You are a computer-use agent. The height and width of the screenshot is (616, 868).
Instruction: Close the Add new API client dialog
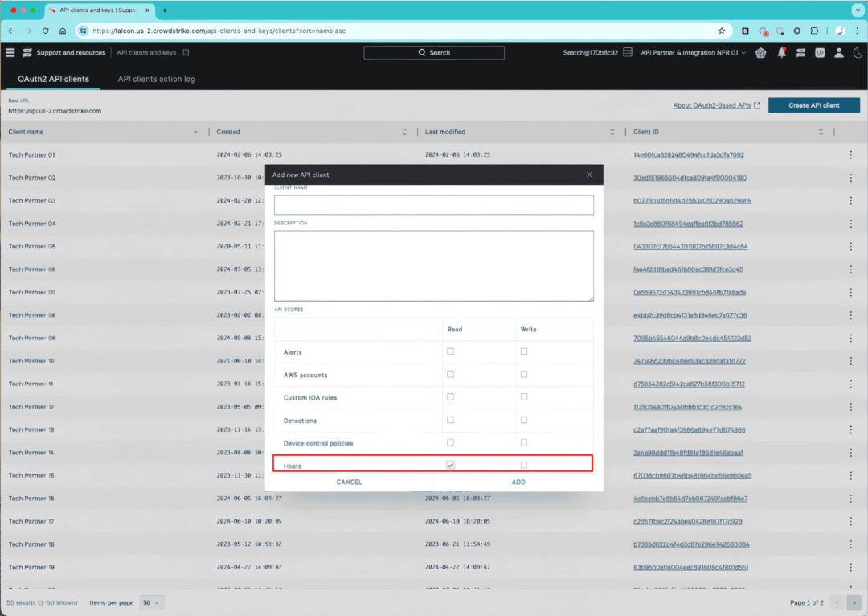click(x=589, y=175)
